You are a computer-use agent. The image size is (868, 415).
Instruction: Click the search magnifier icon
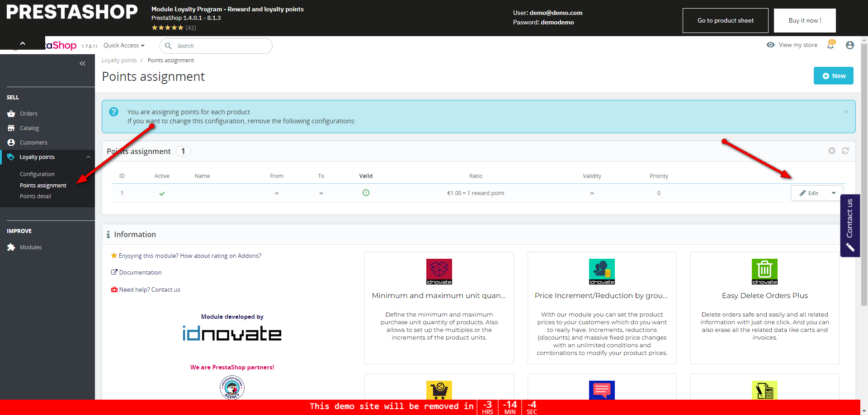tap(168, 46)
